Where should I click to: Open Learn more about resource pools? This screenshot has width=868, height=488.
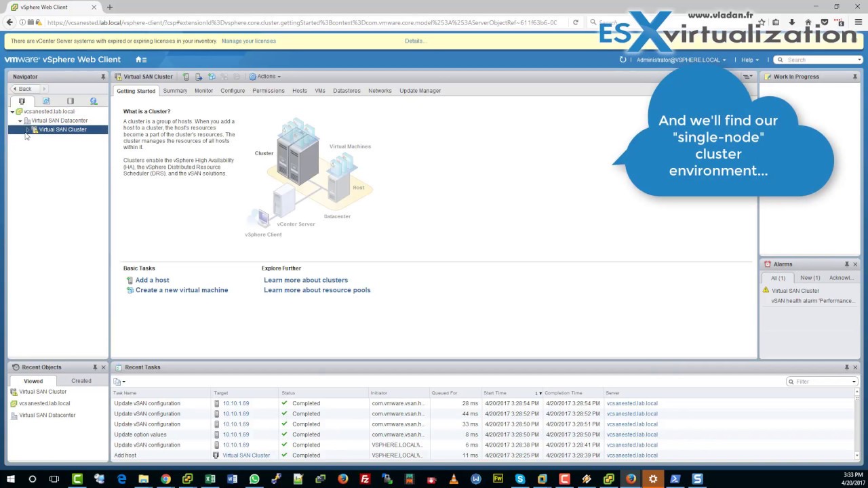317,290
